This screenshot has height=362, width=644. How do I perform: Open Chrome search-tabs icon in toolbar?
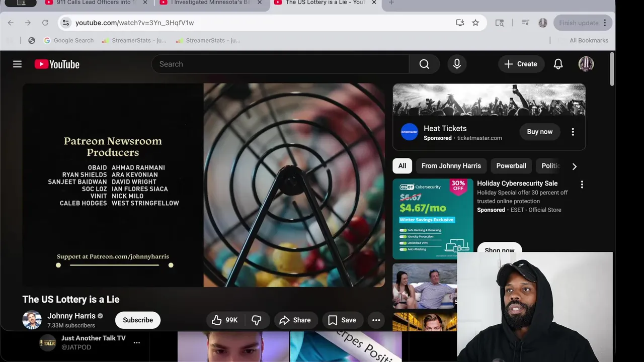coord(500,23)
